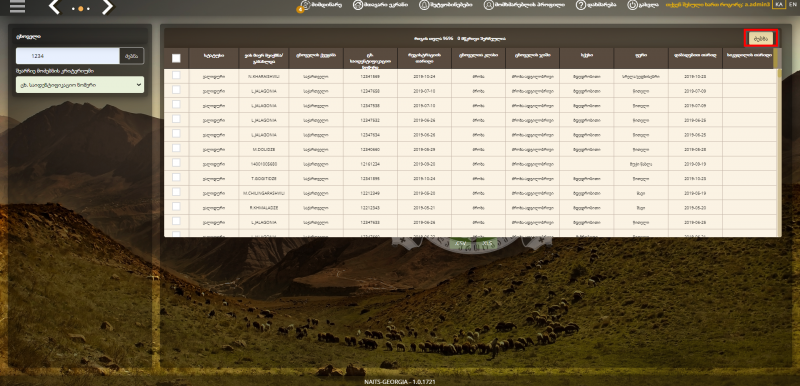The height and width of the screenshot is (386, 800).
Task: Tick the checkbox for N.KHARAISHVILI row
Action: coord(176,75)
